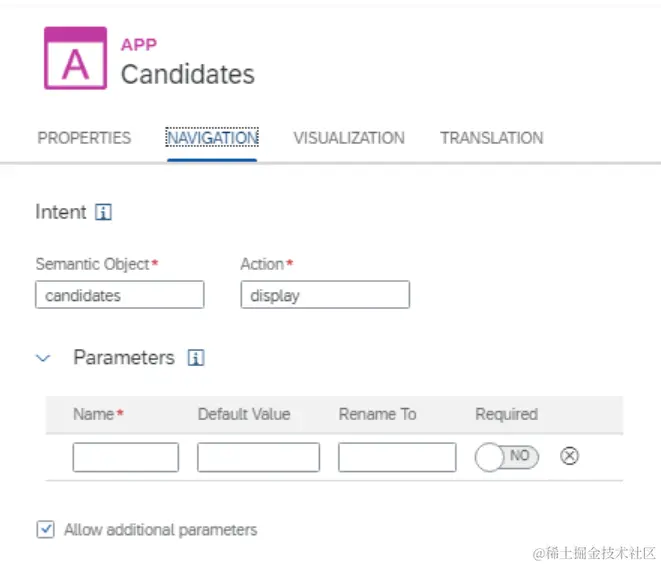
Task: Click the Name column header
Action: click(93, 414)
